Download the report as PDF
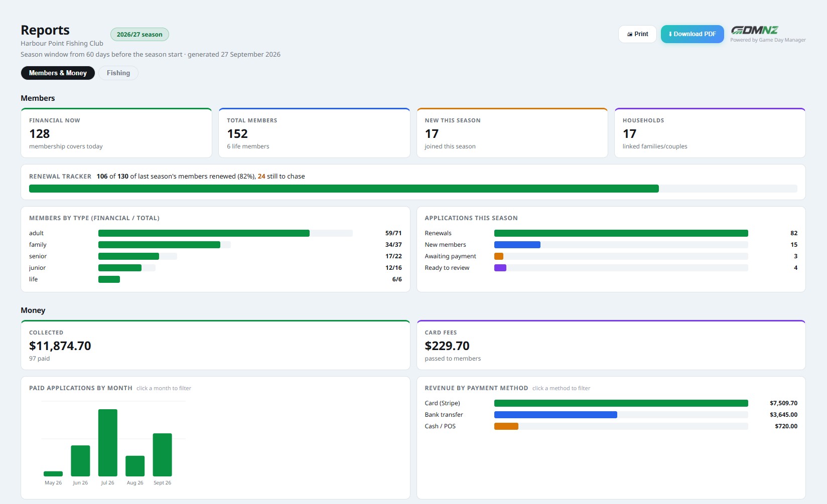The height and width of the screenshot is (504, 827). (x=692, y=34)
